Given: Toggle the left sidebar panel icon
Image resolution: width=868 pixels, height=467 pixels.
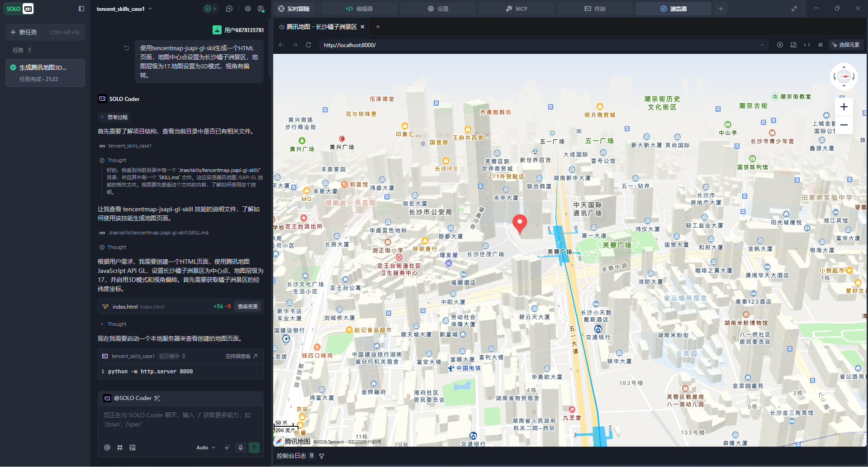Looking at the screenshot, I should tap(81, 9).
